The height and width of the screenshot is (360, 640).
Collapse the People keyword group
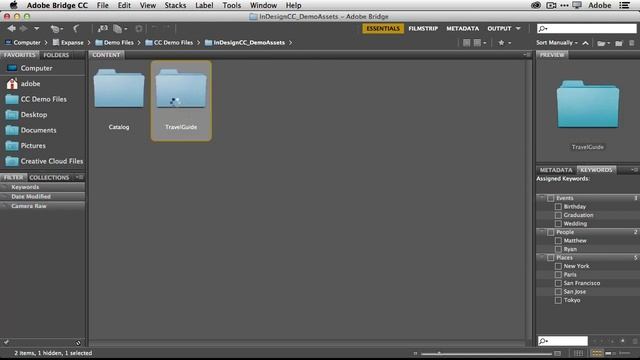pyautogui.click(x=542, y=232)
